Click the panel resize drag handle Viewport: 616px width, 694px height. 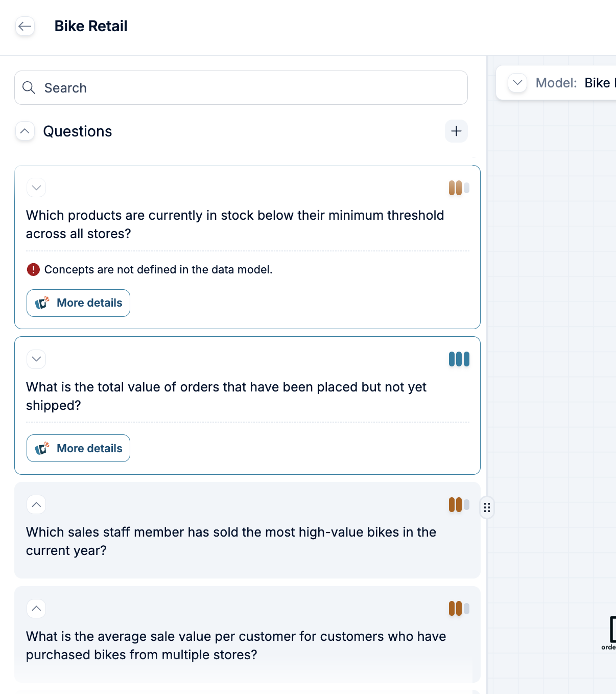(487, 507)
